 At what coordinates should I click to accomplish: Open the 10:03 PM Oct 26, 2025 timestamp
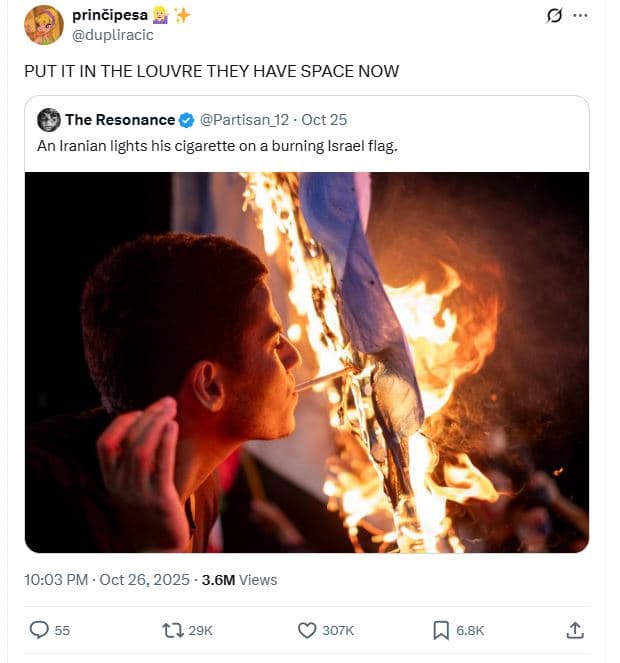[106, 580]
